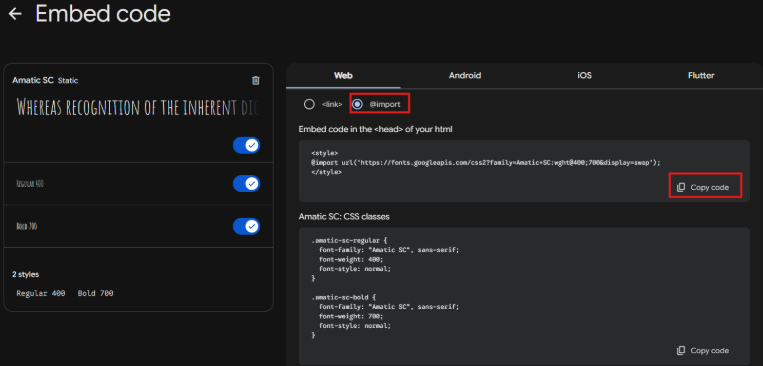Screen dimensions: 763x366
Task: Click the 'font-weight: 400;' line
Action: 351,259
